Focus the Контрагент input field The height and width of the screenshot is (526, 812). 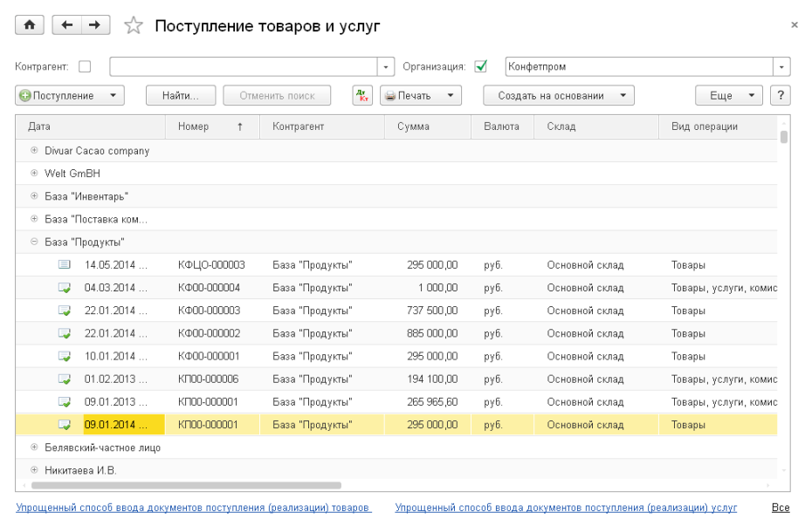click(244, 66)
